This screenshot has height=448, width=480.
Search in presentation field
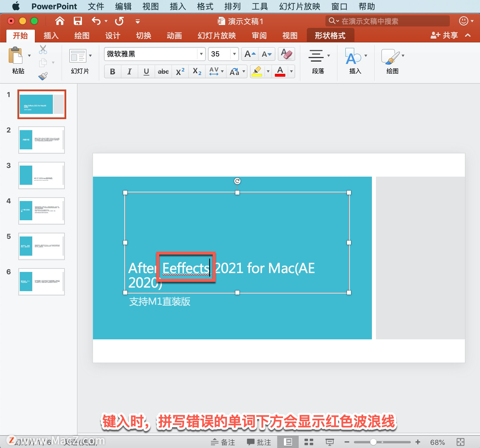(x=388, y=21)
